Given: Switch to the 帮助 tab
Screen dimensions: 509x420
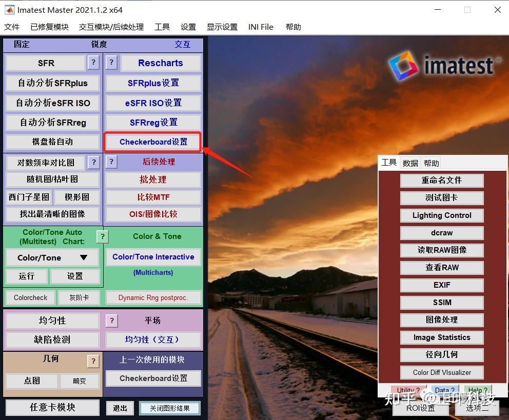Looking at the screenshot, I should coord(430,163).
